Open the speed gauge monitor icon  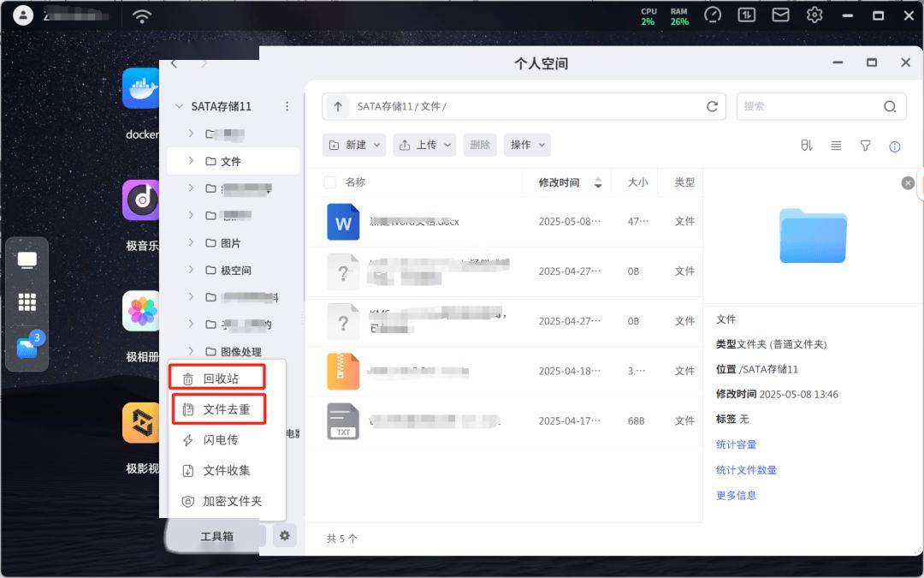(x=713, y=15)
